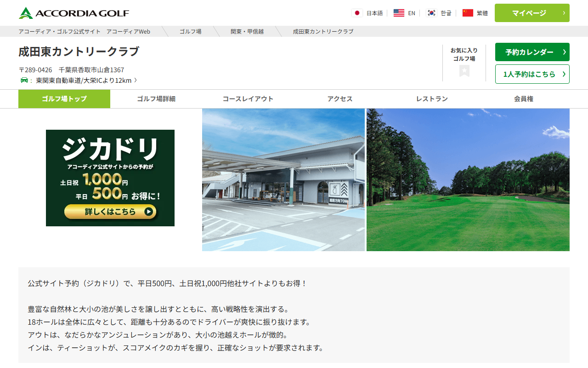Switch to ゴルフ場詳細 tab
588x368 pixels.
156,99
